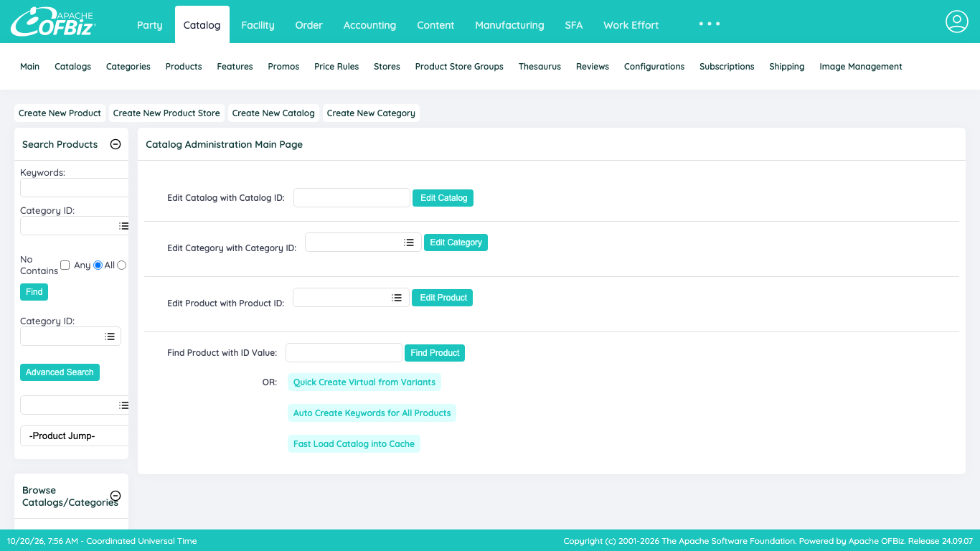
Task: Select the empty radio button after All
Action: click(121, 265)
